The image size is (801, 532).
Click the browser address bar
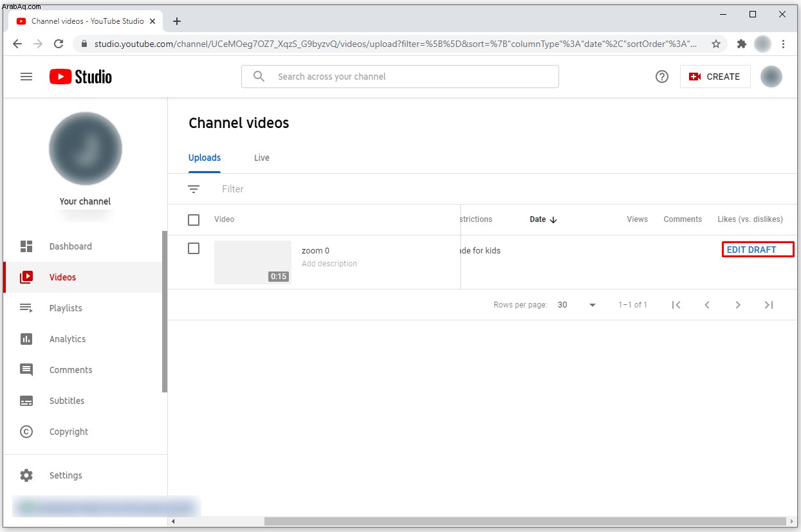pos(395,44)
